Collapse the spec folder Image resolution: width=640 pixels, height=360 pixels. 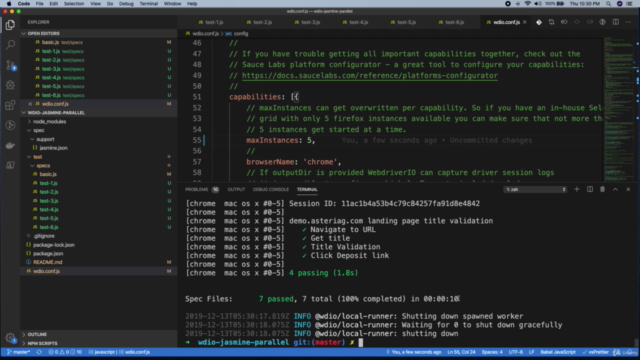(x=39, y=131)
